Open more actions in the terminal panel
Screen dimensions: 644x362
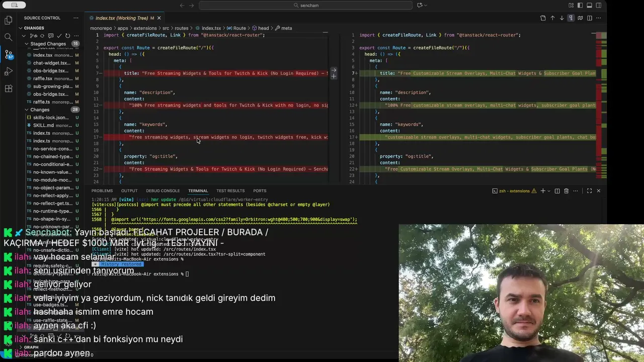(x=575, y=191)
